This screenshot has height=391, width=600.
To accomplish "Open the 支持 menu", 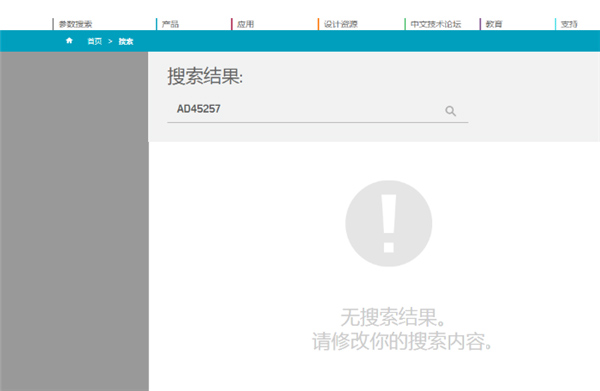I will [569, 24].
